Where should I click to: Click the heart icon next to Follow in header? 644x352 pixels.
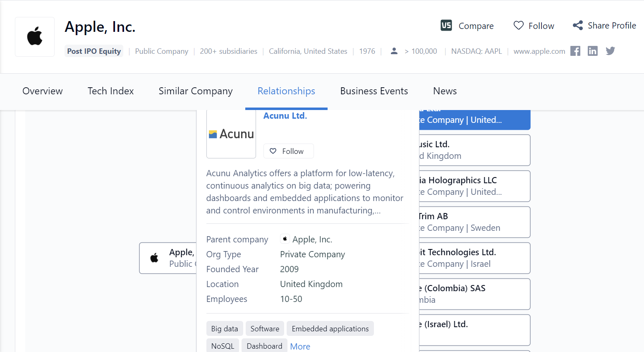point(518,25)
